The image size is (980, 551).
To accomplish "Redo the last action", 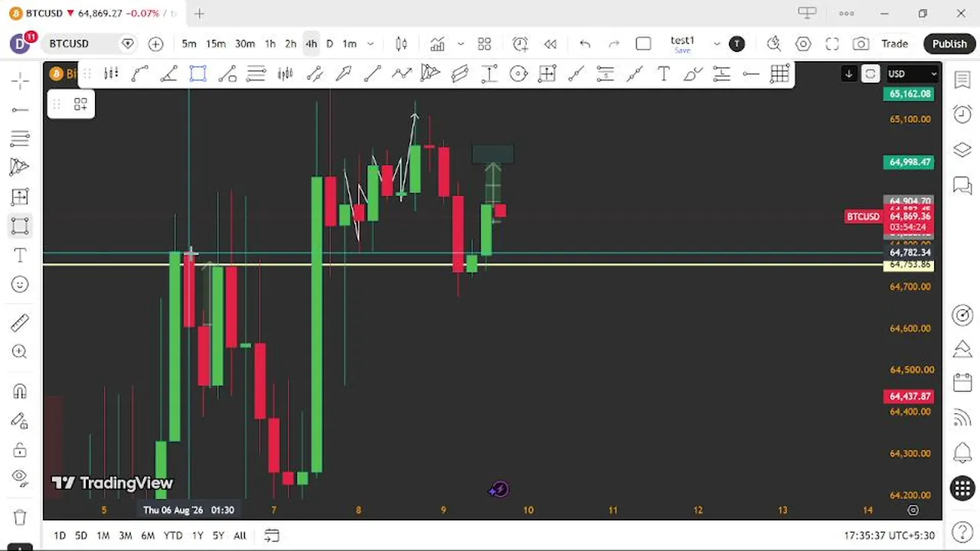I will point(613,44).
